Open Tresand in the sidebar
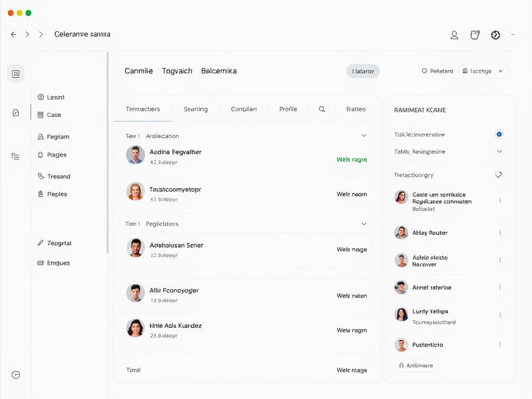532x399 pixels. coord(54,177)
